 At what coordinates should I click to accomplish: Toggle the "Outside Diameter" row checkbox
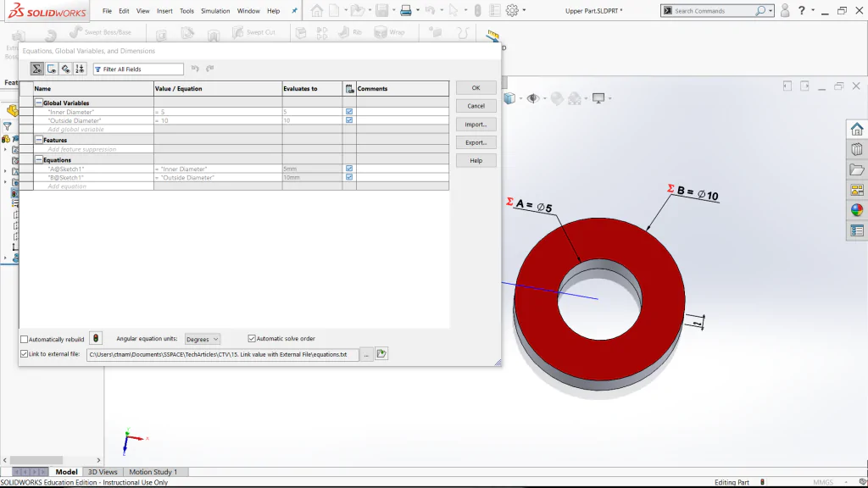tap(349, 120)
